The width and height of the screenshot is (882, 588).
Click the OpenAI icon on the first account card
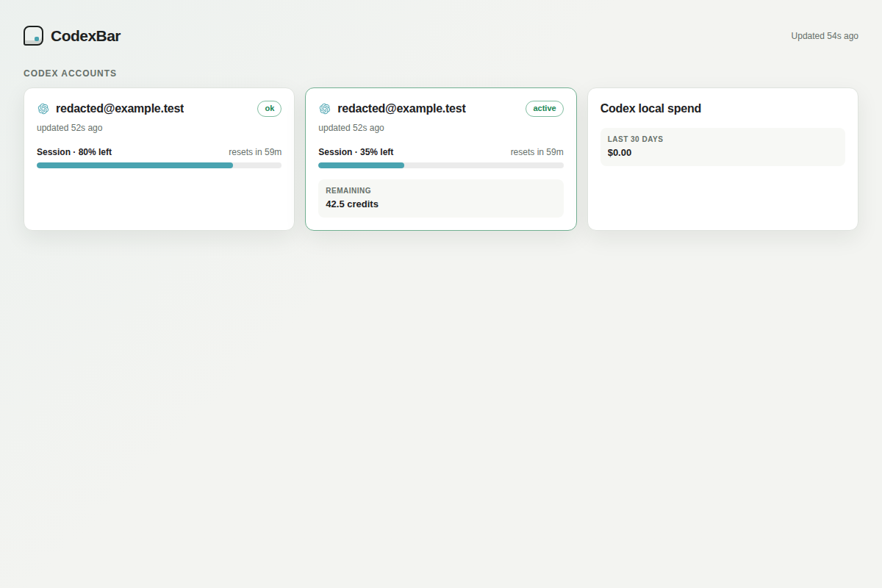coord(43,109)
